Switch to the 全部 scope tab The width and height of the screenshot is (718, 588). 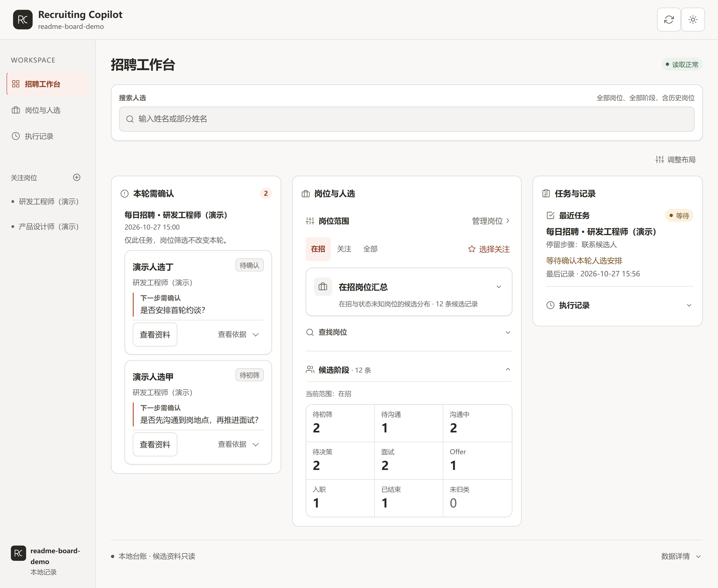[x=370, y=249]
